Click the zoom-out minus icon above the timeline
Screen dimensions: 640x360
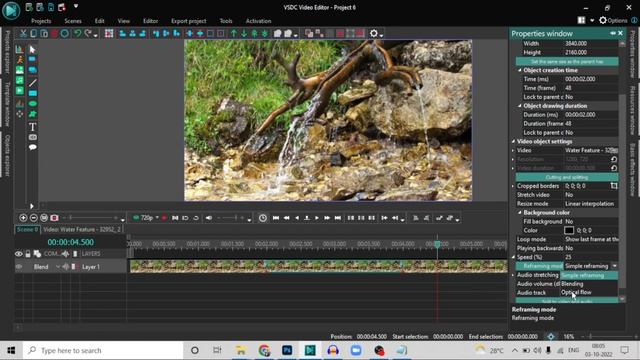click(33, 218)
